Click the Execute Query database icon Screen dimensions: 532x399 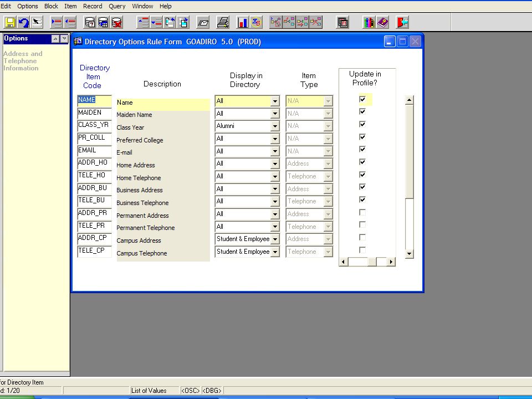click(103, 23)
